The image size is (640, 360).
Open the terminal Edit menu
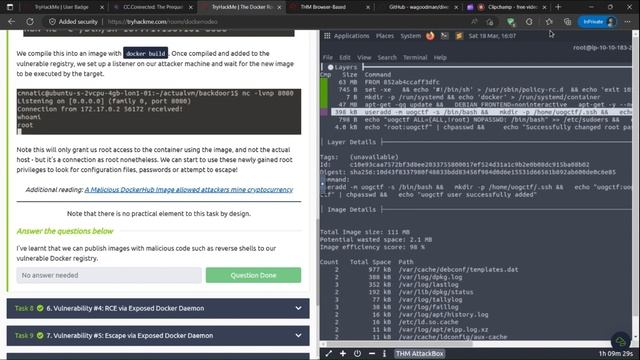pos(345,58)
